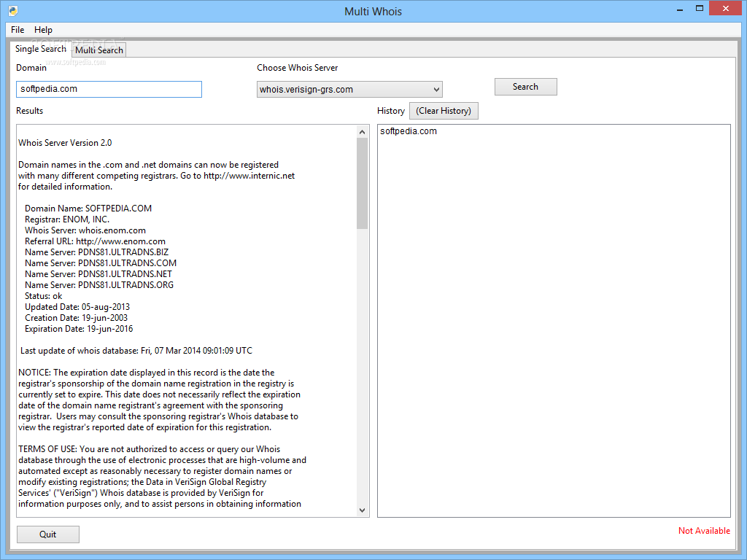Click the results scrollbar up arrow
The width and height of the screenshot is (747, 560).
pyautogui.click(x=362, y=131)
